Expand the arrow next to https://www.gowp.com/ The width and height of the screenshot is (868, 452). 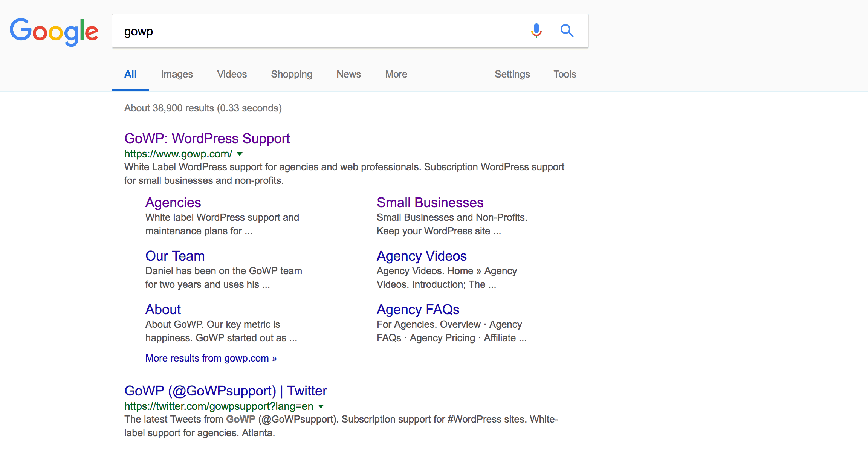click(x=240, y=154)
